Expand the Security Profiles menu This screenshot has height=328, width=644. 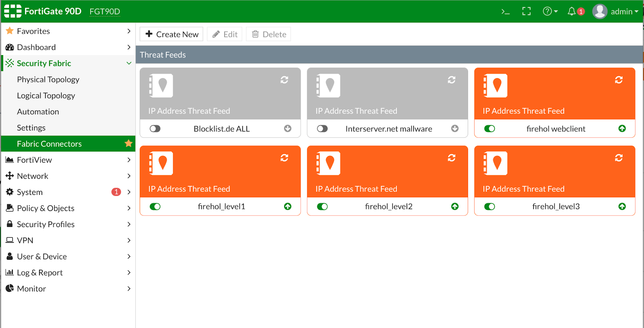pyautogui.click(x=68, y=224)
